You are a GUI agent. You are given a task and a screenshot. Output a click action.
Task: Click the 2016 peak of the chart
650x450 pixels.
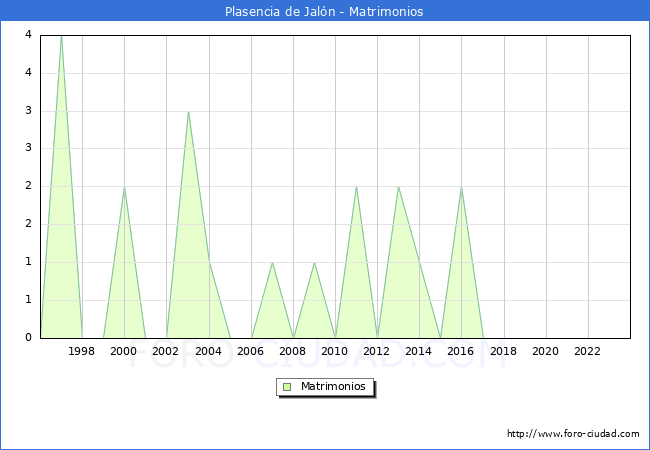coord(461,187)
